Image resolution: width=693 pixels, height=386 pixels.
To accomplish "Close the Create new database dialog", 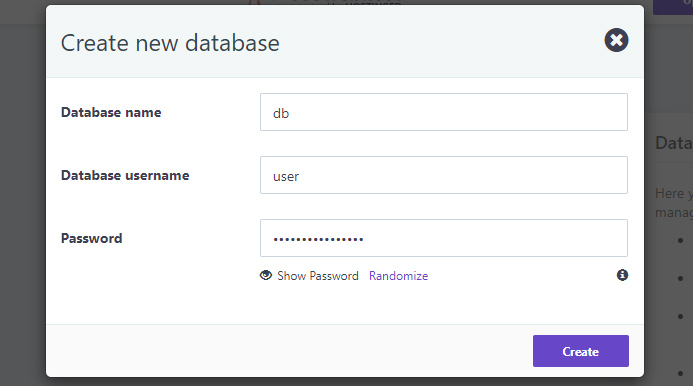I will pos(616,40).
